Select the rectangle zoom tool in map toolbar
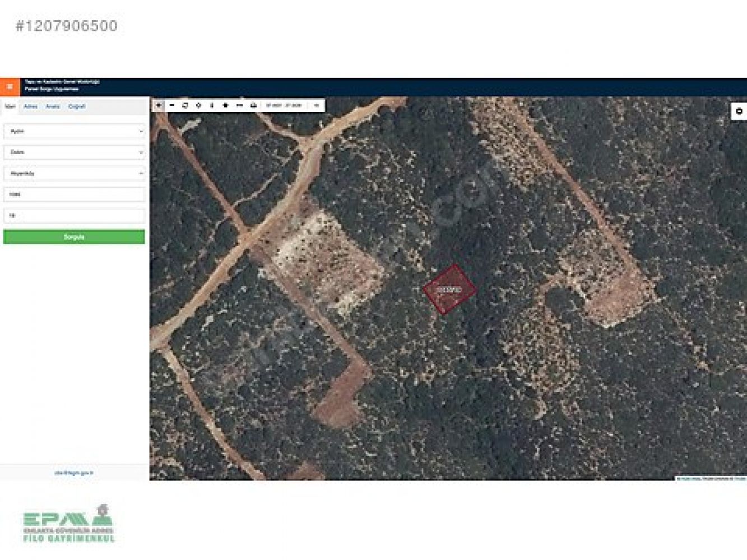 tap(185, 105)
